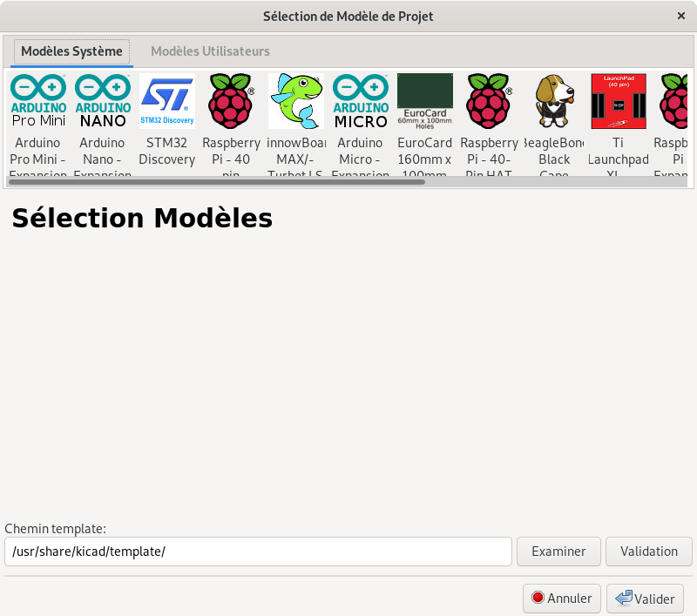Viewport: 697px width, 616px height.
Task: Choose the Arduino Nano template icon
Action: click(x=103, y=101)
